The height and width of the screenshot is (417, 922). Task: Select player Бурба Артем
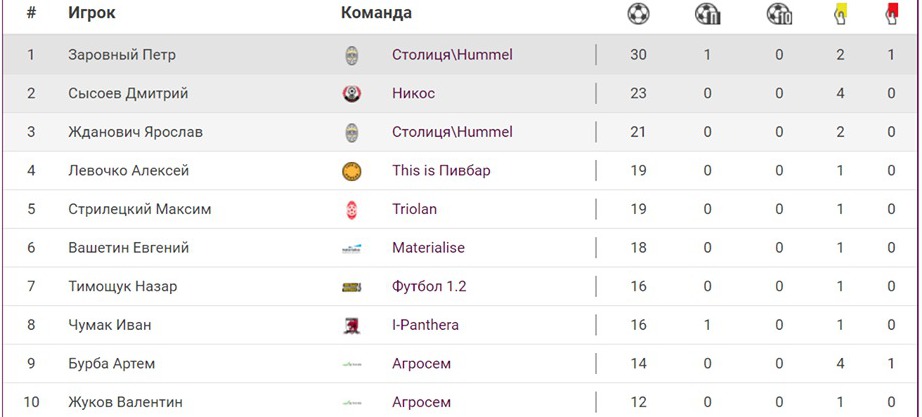(111, 364)
